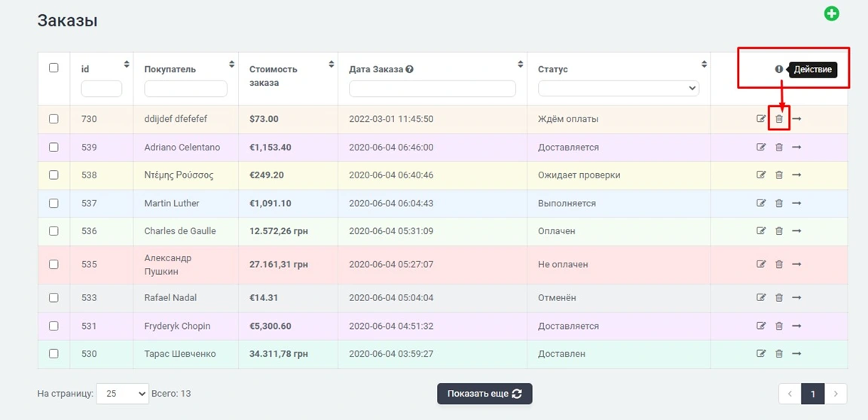The width and height of the screenshot is (868, 420).
Task: Click the Дата Заказа filter input field
Action: pos(432,89)
